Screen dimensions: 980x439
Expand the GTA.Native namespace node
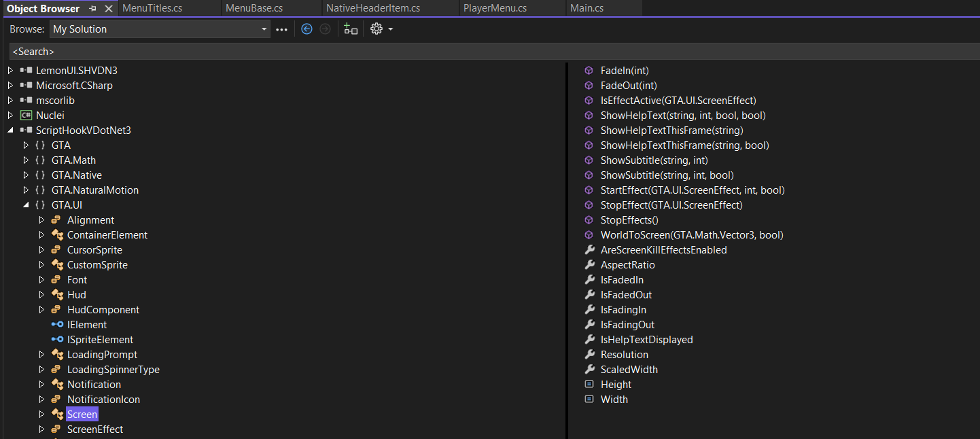(26, 175)
